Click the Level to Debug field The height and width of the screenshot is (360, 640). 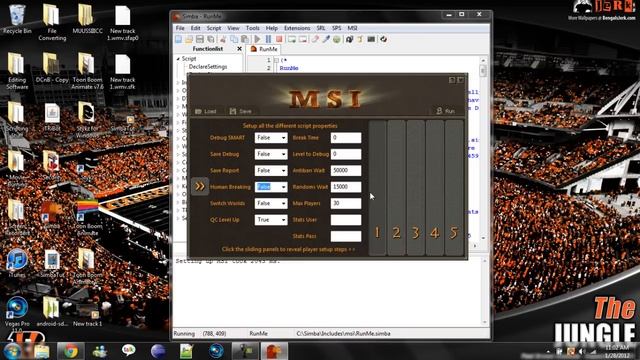click(346, 154)
